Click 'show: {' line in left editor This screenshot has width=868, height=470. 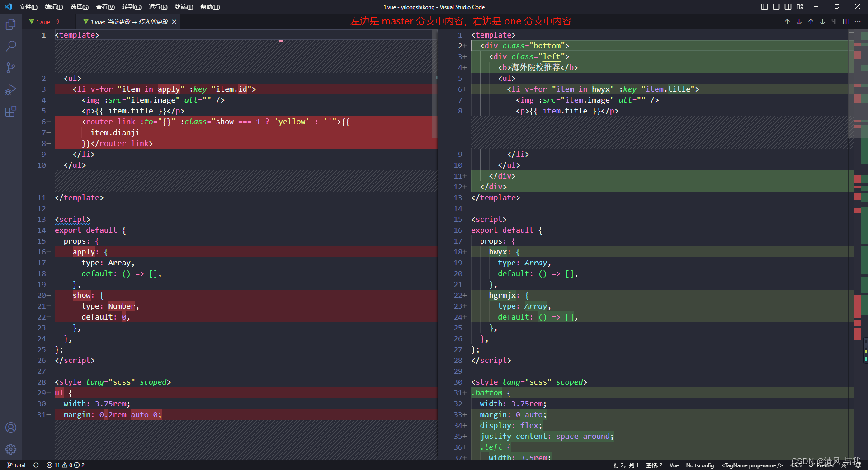[x=246, y=295]
